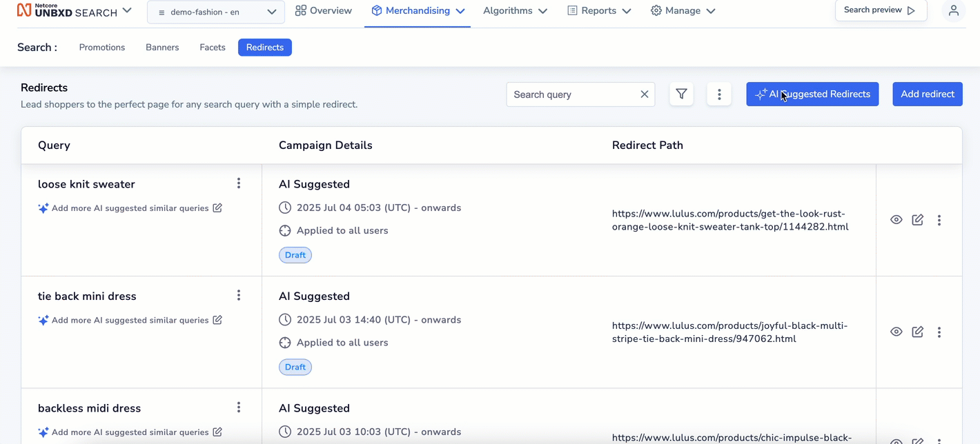Image resolution: width=980 pixels, height=444 pixels.
Task: Open the kebab menu beside tie back mini dress query
Action: point(239,295)
